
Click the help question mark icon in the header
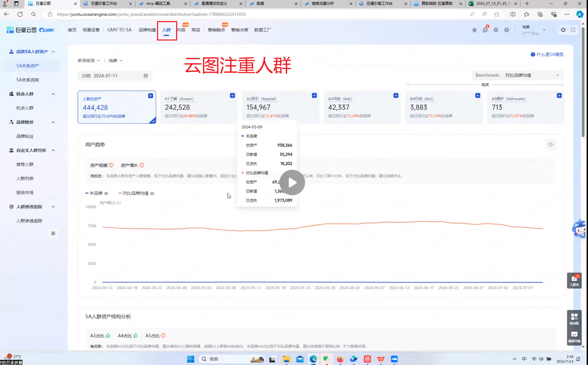click(x=507, y=30)
